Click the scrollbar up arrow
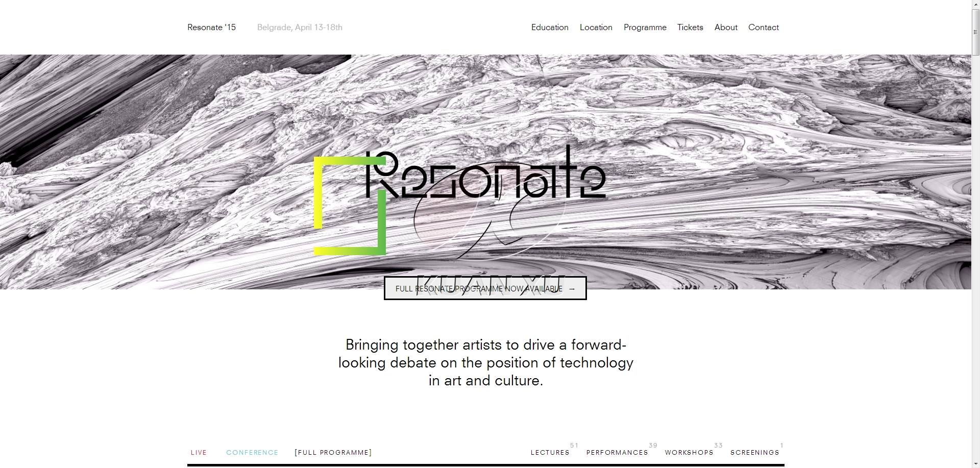The image size is (980, 468). click(x=975, y=4)
